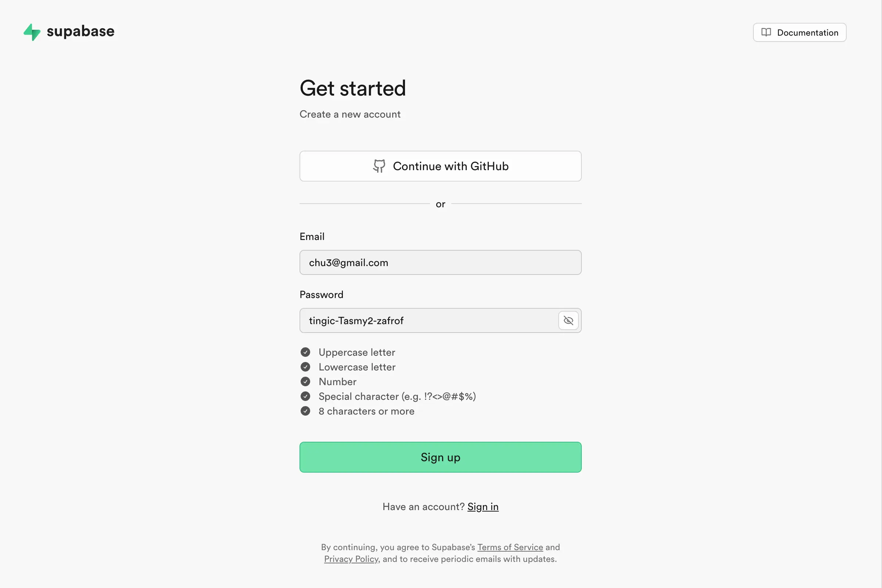Open the Terms of Service link

coord(510,547)
